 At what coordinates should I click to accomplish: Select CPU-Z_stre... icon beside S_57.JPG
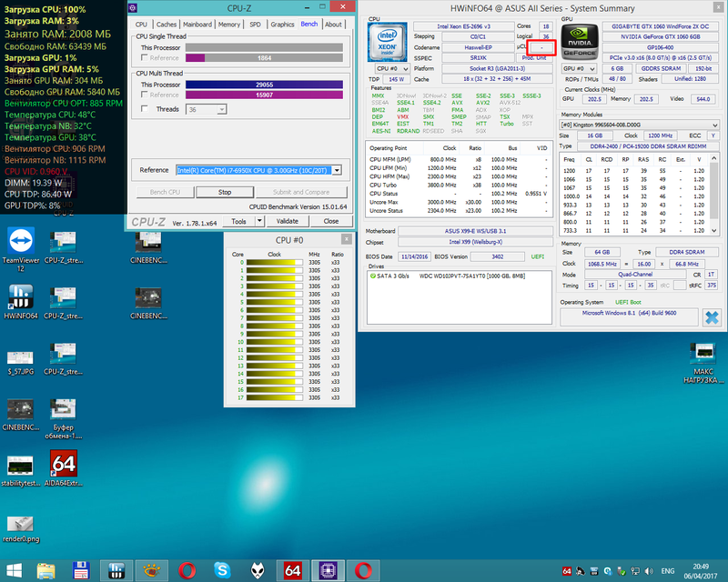click(63, 357)
